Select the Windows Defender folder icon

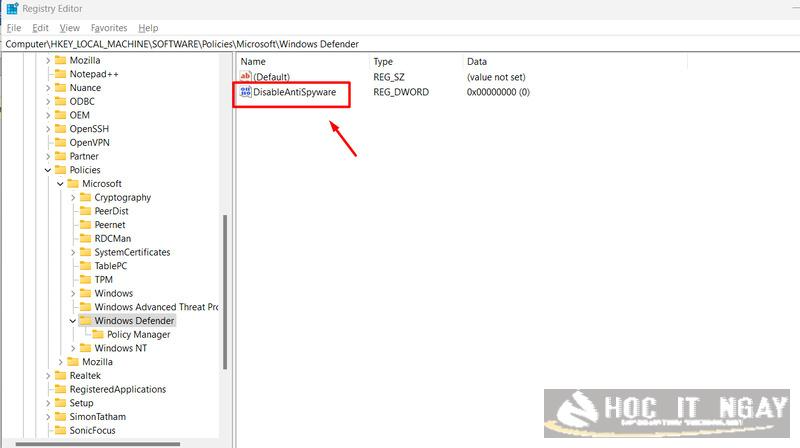[86, 320]
